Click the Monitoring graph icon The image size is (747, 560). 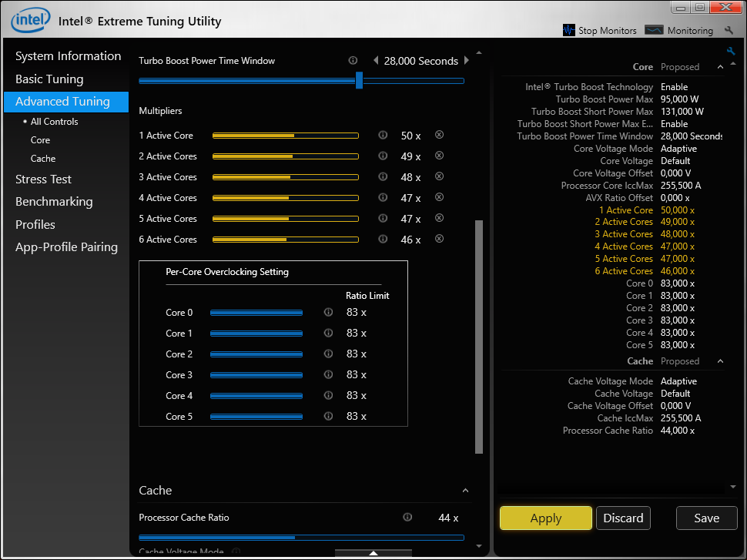(654, 30)
